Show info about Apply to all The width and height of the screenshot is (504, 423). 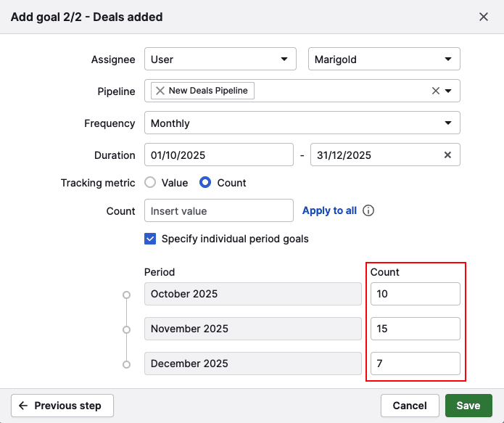tap(368, 211)
